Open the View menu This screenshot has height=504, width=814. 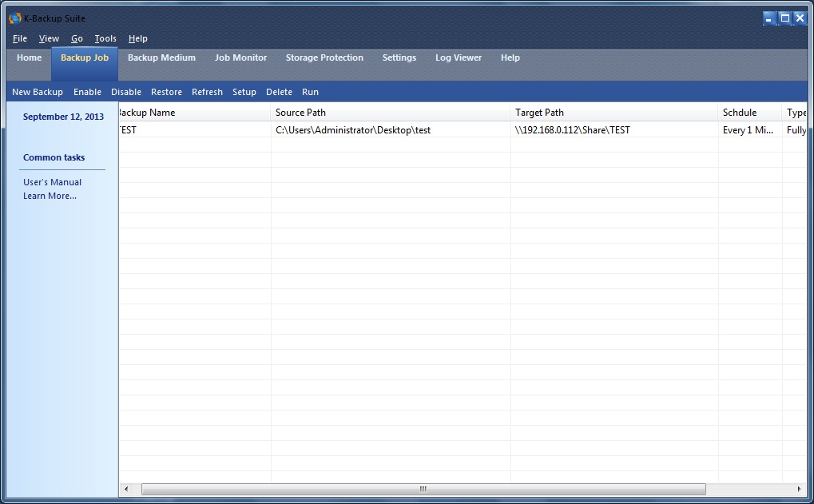click(x=49, y=38)
